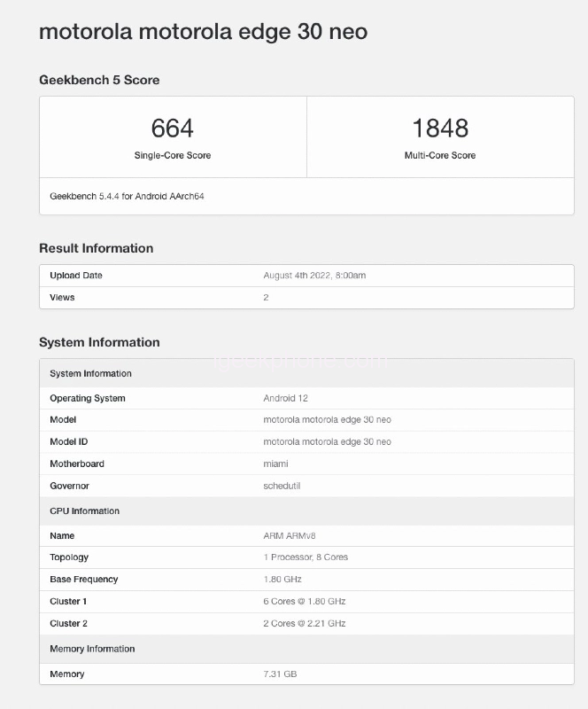Viewport: 588px width, 709px height.
Task: Click the 'Geekbench 5 Score' heading
Action: click(99, 80)
